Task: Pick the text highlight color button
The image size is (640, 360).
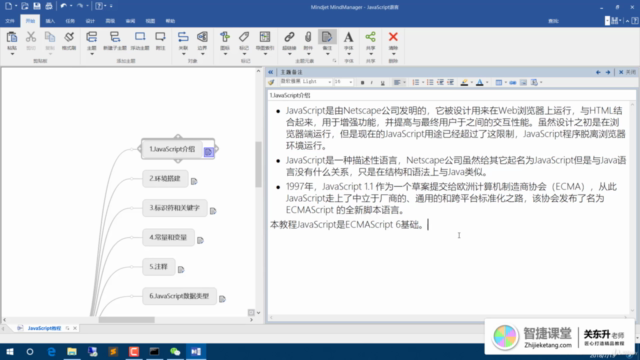Action: click(x=464, y=82)
